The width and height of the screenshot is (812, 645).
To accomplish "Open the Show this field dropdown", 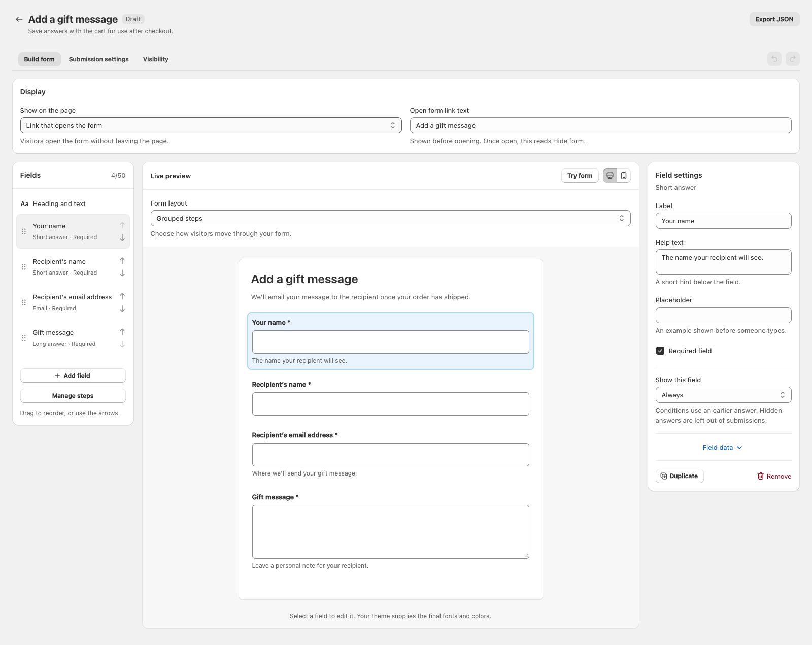I will pos(723,395).
